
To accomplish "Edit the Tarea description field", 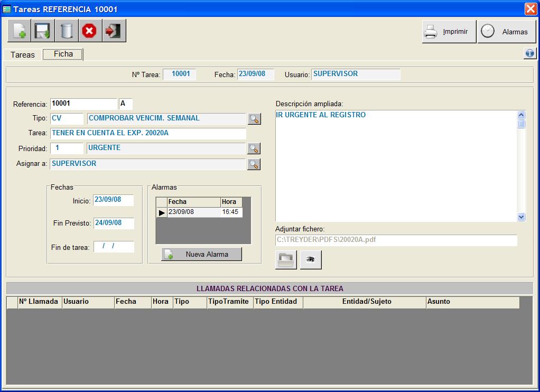I will point(148,133).
